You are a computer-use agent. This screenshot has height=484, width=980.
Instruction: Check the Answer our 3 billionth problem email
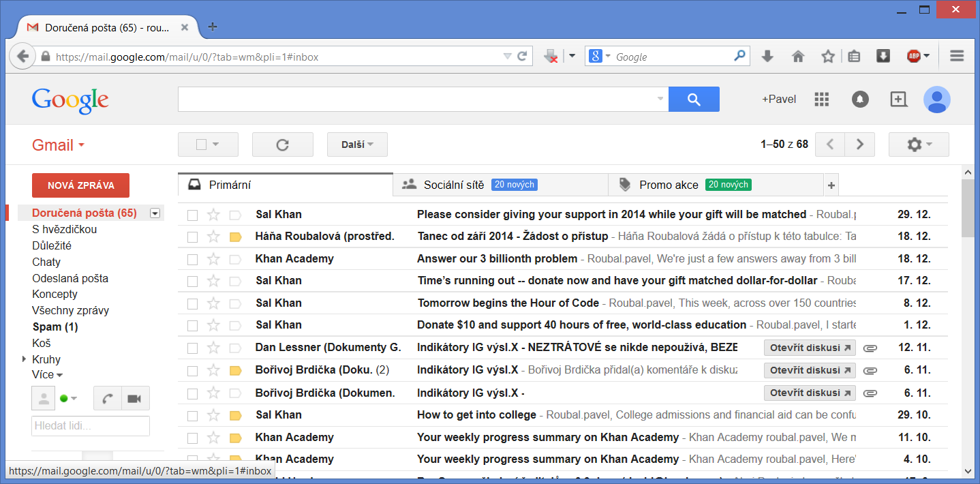(193, 259)
